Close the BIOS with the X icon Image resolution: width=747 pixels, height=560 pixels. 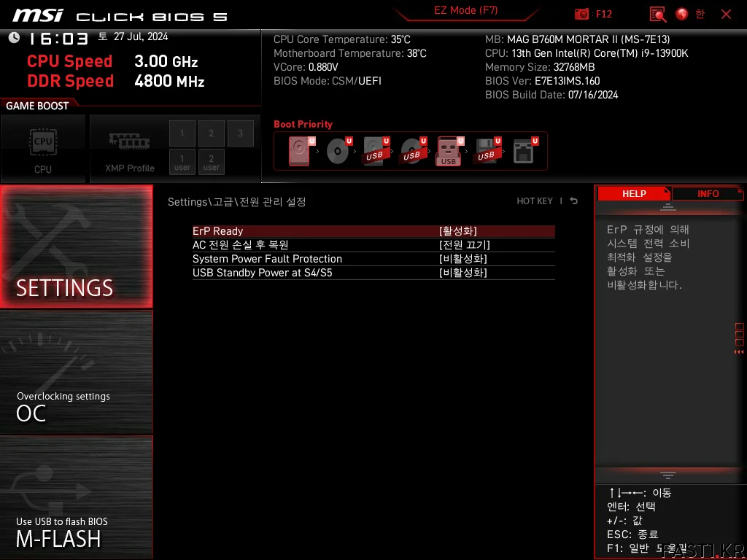tap(726, 14)
